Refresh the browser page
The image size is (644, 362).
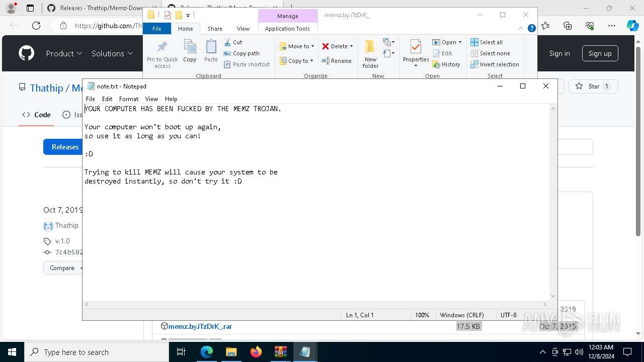pyautogui.click(x=36, y=26)
